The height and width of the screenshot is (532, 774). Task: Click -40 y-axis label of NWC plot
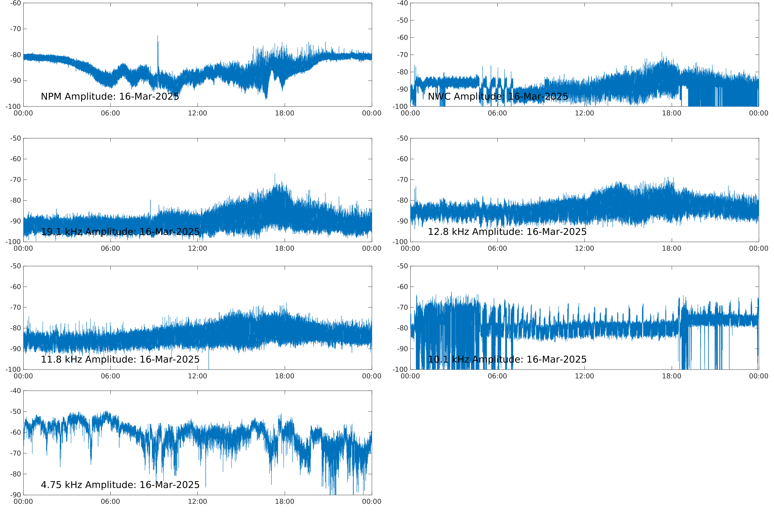pos(402,3)
